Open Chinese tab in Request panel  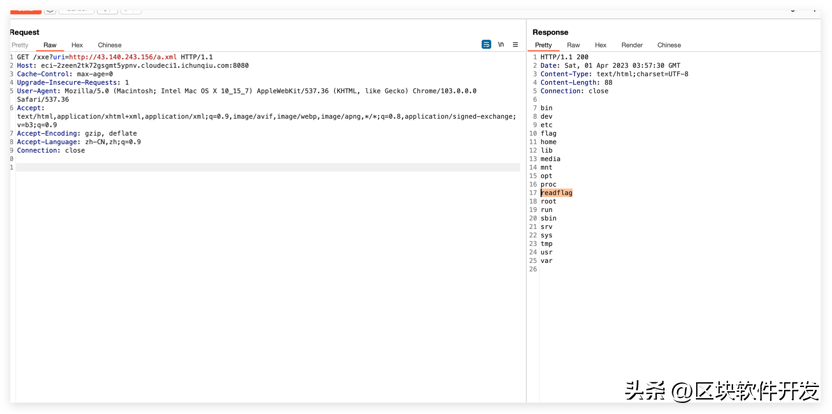click(109, 45)
